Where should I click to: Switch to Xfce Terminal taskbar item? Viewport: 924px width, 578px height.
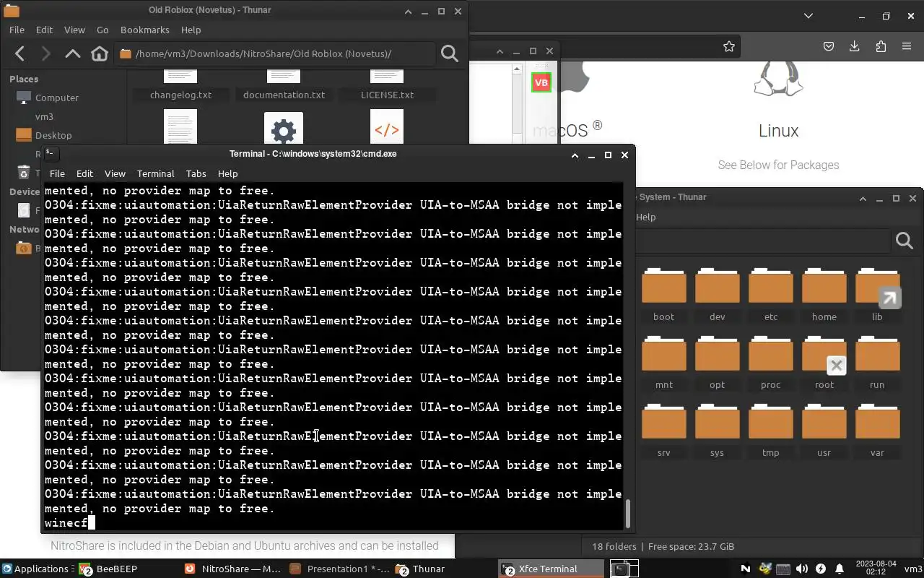(x=551, y=569)
